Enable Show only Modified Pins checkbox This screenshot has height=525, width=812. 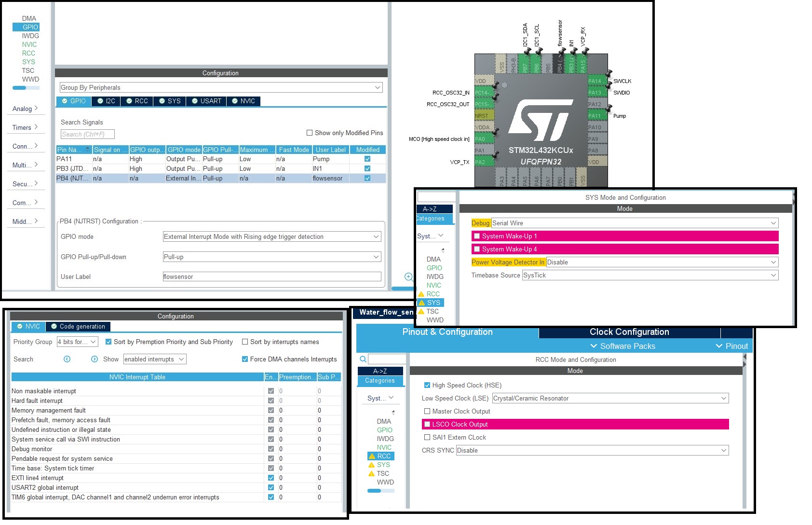pyautogui.click(x=310, y=133)
